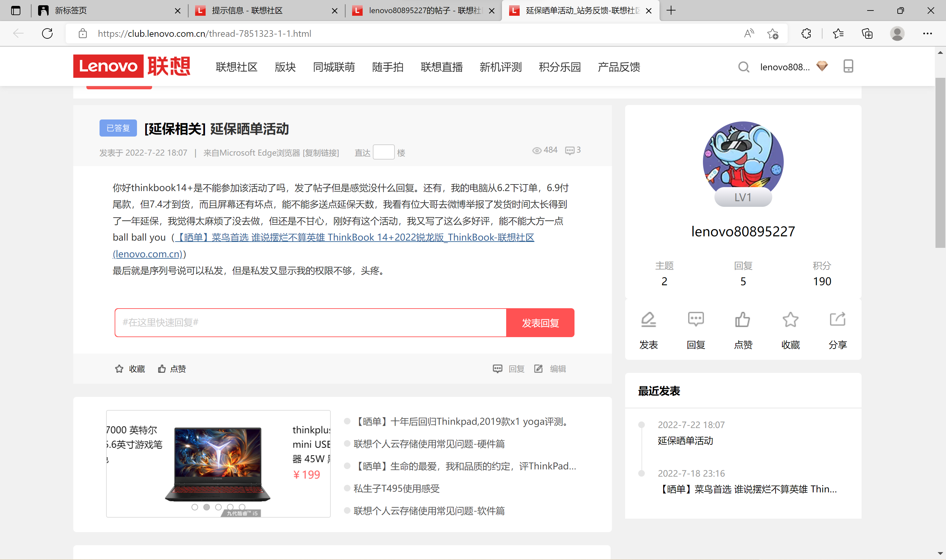Click the 编辑 edit icon below the post
Screen dimensions: 946x560
538,369
